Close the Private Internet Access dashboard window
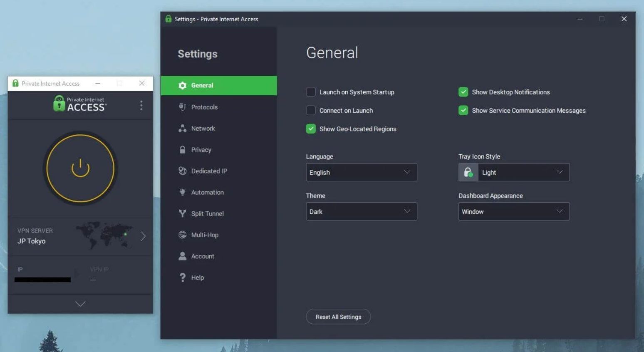 point(142,83)
